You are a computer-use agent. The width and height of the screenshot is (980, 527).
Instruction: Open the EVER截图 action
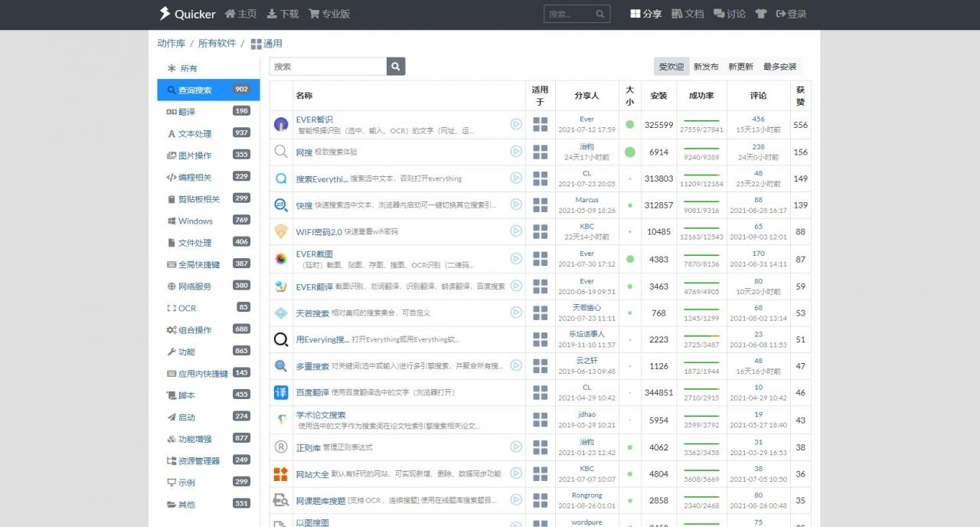point(315,254)
